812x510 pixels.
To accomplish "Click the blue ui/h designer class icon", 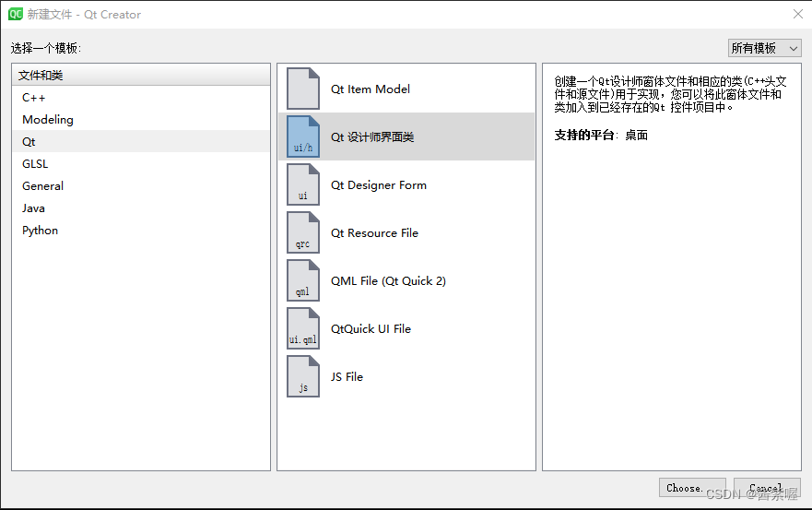I will [303, 136].
